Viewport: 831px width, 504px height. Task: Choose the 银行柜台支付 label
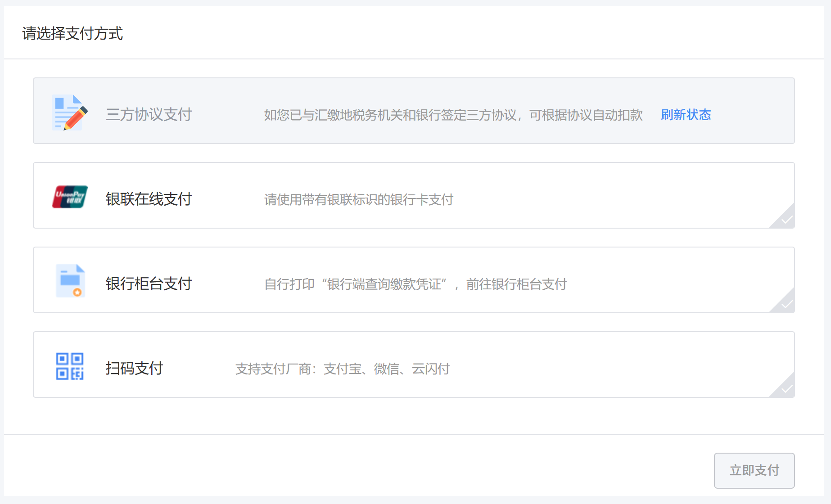coord(149,283)
